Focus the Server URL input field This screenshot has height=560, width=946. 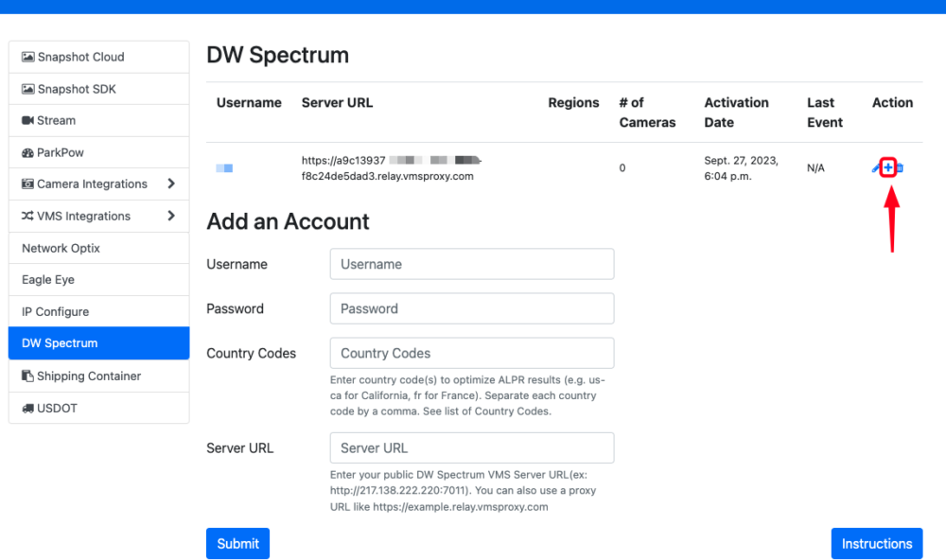coord(472,447)
